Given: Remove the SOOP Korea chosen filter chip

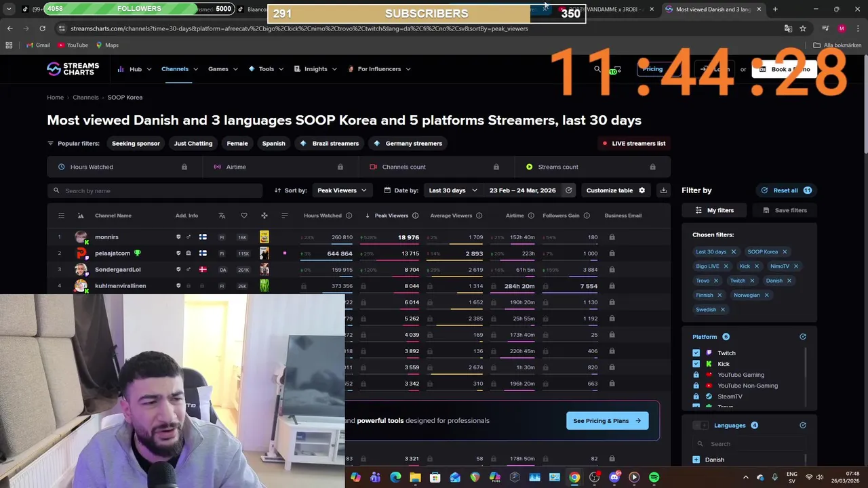Looking at the screenshot, I should coord(785,251).
